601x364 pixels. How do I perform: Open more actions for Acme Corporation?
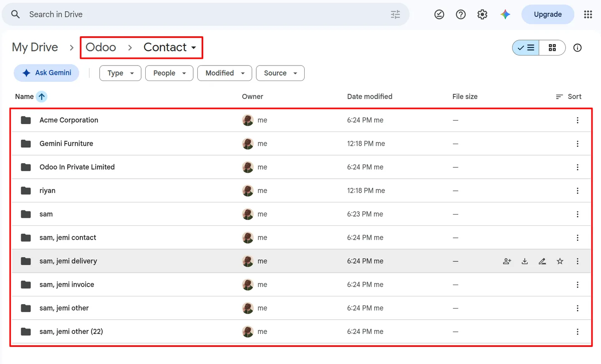click(x=578, y=120)
